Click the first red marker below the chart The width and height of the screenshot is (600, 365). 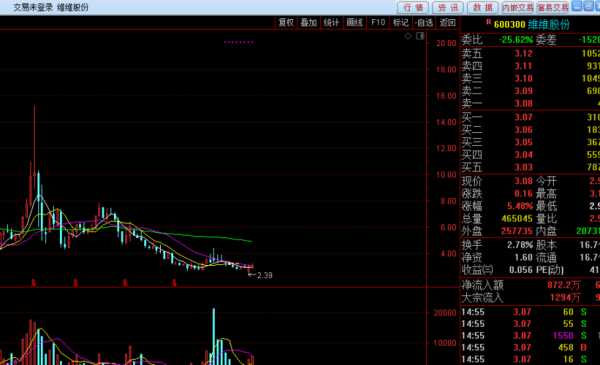[x=34, y=283]
